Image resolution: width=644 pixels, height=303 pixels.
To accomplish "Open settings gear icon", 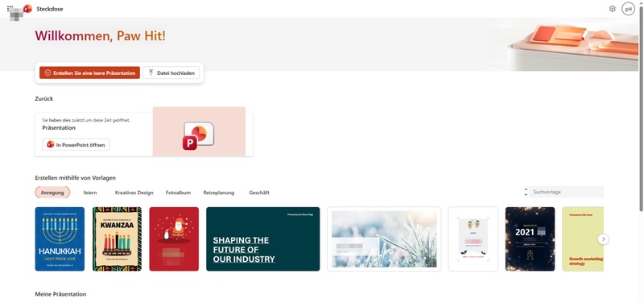I will 613,9.
